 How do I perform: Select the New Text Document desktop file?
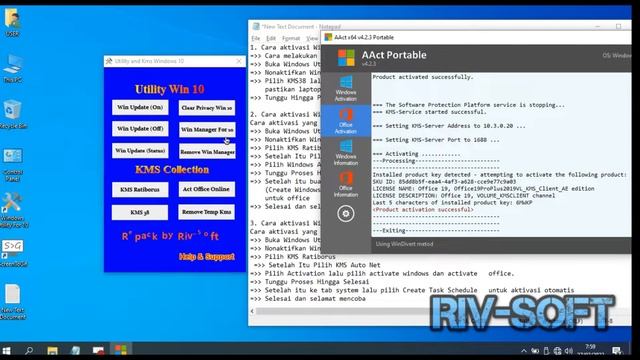coord(13,302)
